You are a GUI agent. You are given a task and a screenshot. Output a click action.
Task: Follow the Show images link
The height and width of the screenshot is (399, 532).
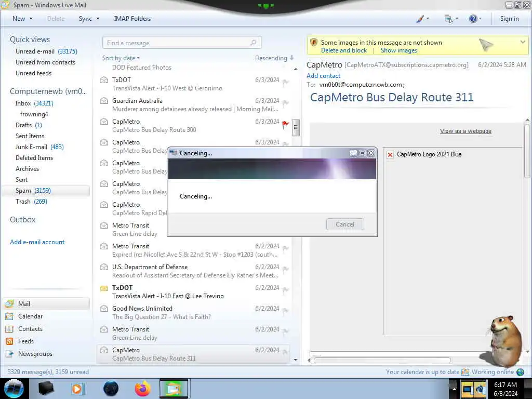(399, 50)
